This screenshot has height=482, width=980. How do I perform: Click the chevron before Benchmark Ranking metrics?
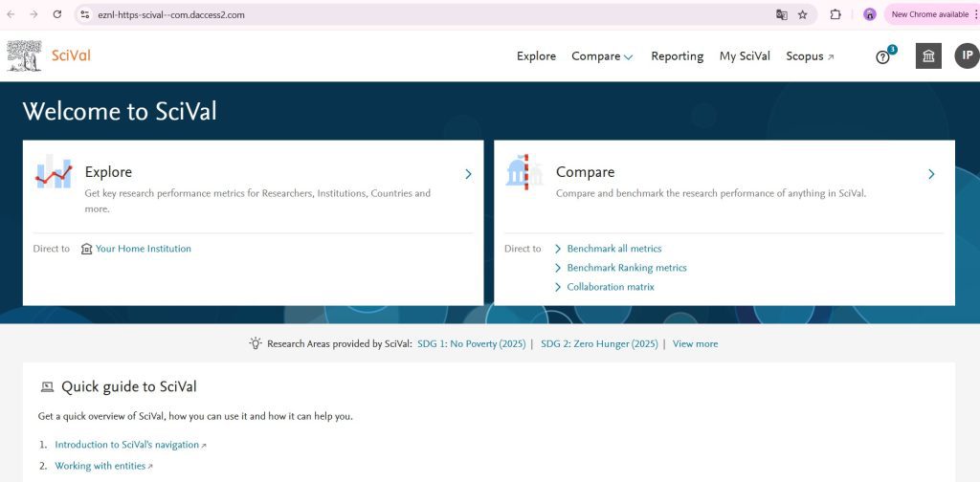[558, 268]
